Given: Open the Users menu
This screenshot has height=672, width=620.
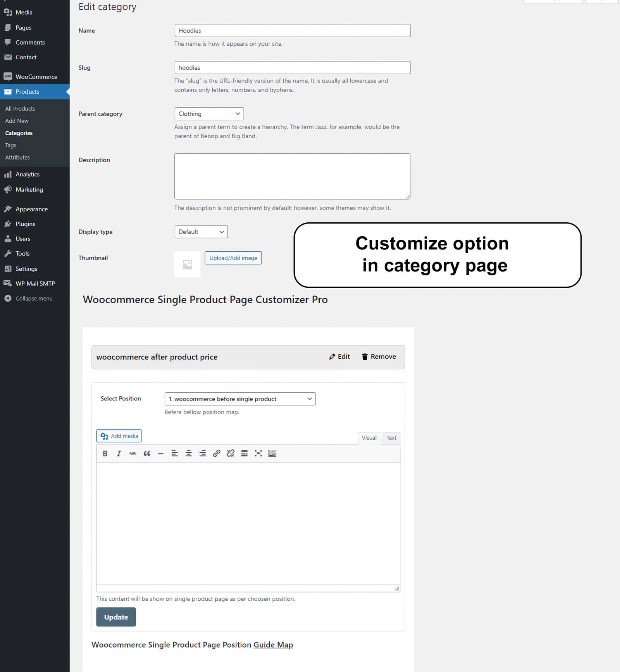Looking at the screenshot, I should [x=35, y=239].
